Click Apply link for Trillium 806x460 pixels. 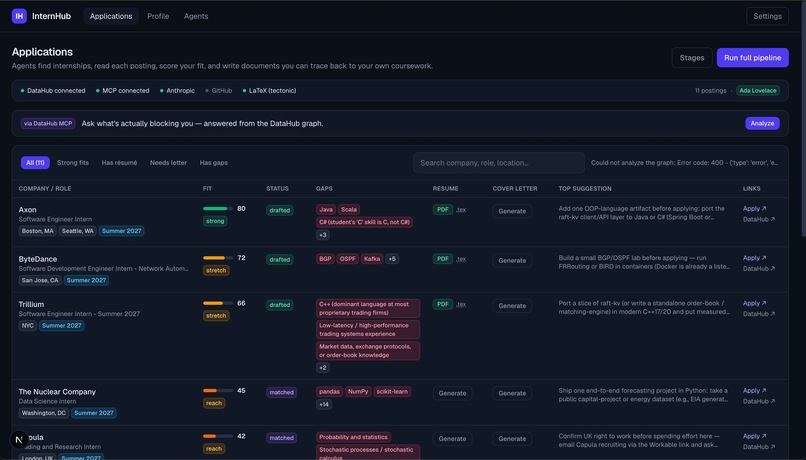click(754, 303)
